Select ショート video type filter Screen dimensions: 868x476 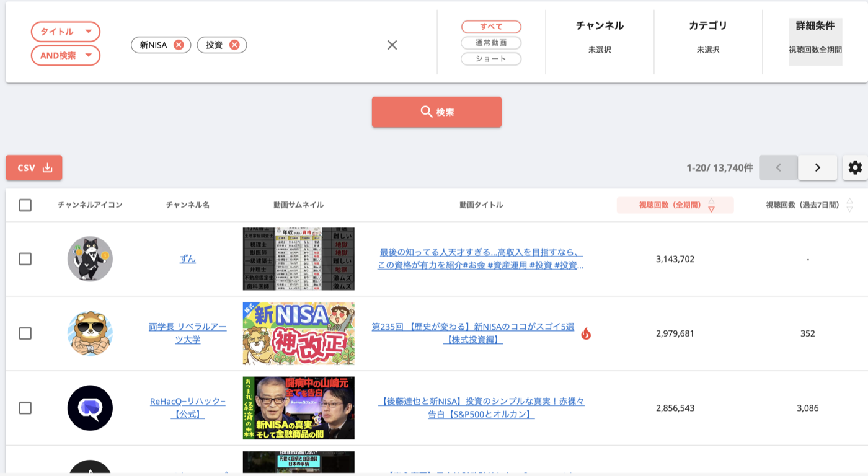491,59
